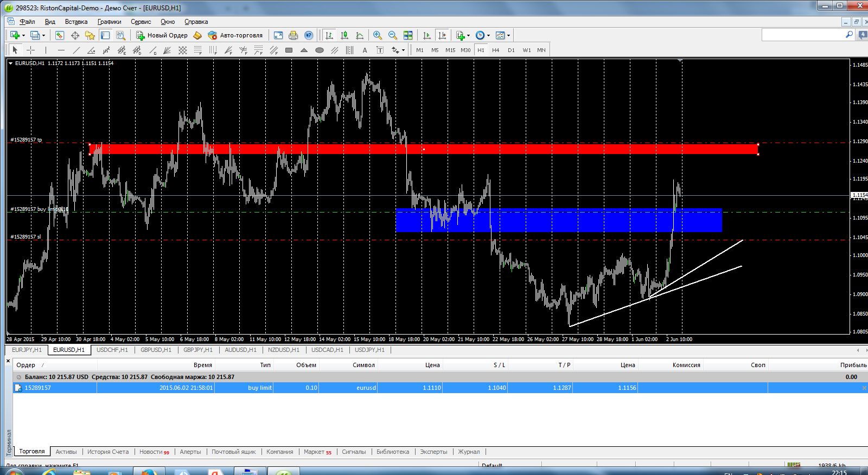
Task: Delete pending order 15289157 with row X
Action: [x=864, y=388]
